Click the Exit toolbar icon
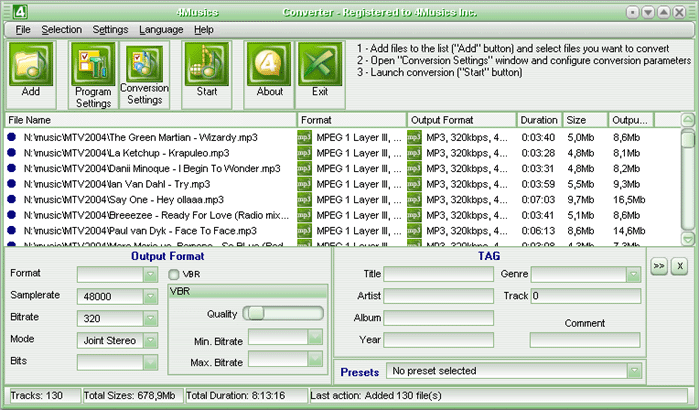Screen dimensions: 699x410 (320, 74)
